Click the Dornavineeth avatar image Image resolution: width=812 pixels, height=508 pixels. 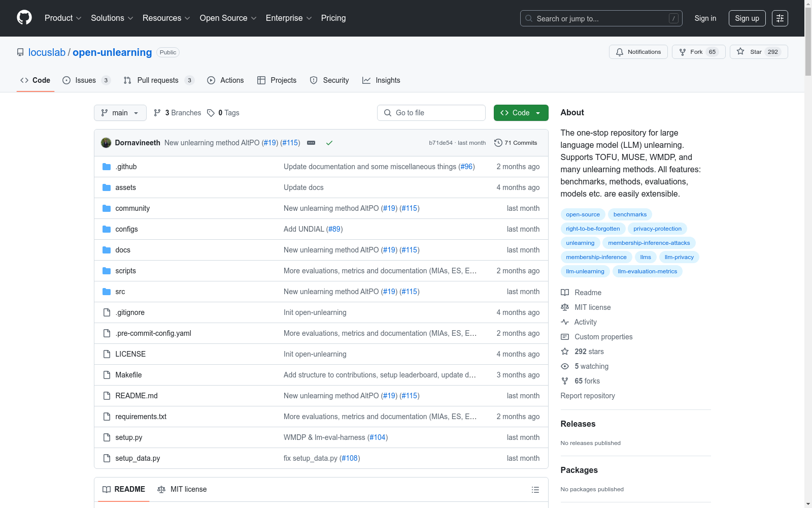tap(106, 143)
